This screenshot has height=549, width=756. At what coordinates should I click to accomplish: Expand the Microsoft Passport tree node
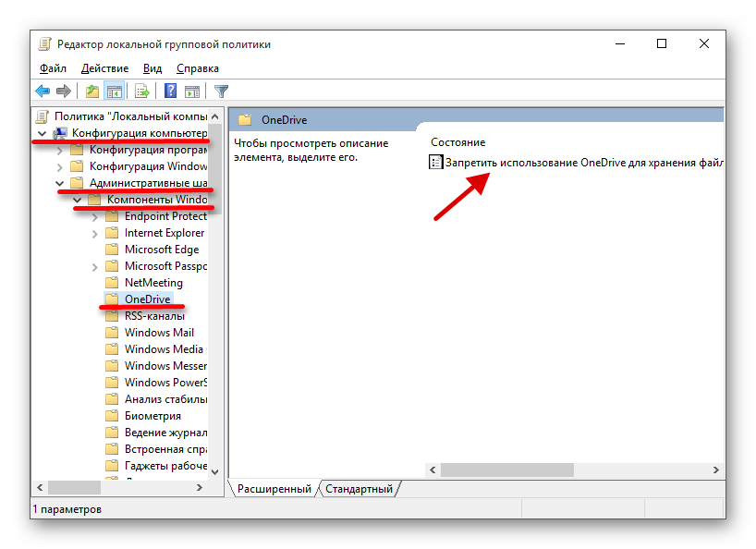[93, 265]
